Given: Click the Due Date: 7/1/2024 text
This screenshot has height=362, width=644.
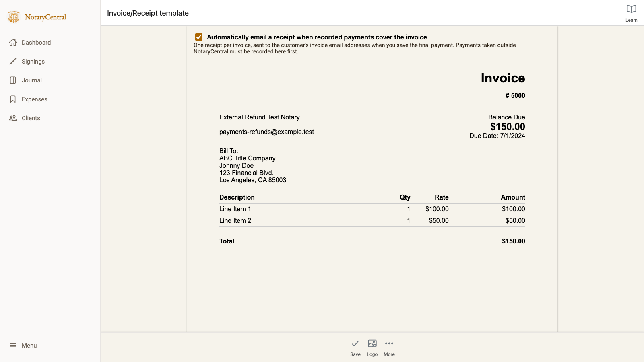Looking at the screenshot, I should tap(497, 136).
